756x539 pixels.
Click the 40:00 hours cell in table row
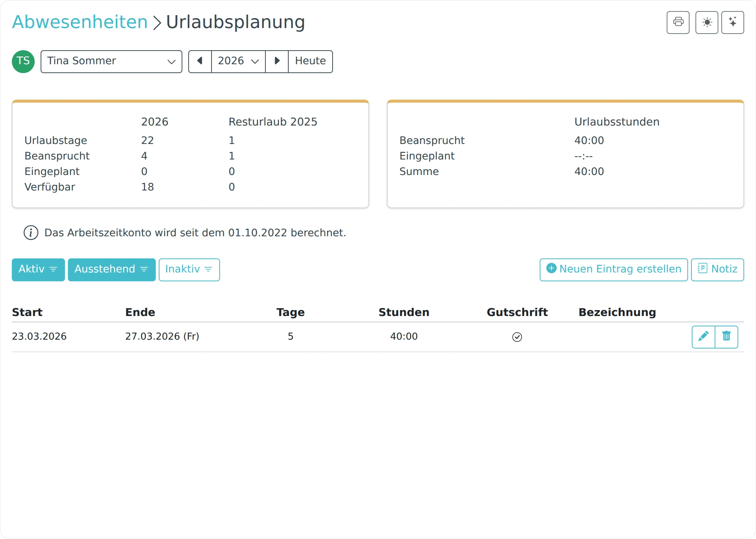point(404,337)
